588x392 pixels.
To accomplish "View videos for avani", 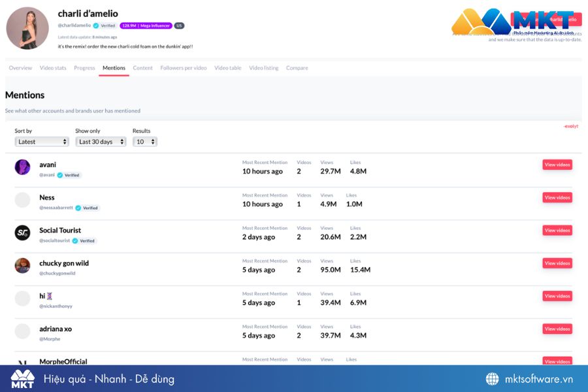I will [557, 165].
